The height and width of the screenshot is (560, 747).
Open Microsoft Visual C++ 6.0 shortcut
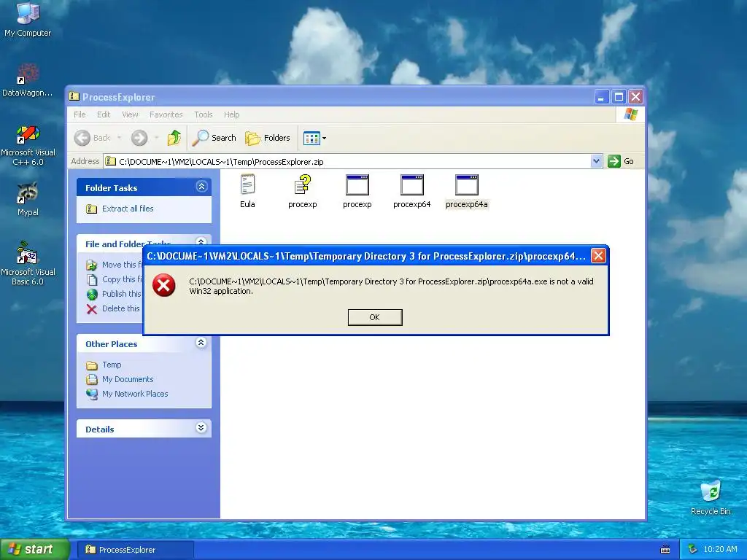(x=28, y=145)
